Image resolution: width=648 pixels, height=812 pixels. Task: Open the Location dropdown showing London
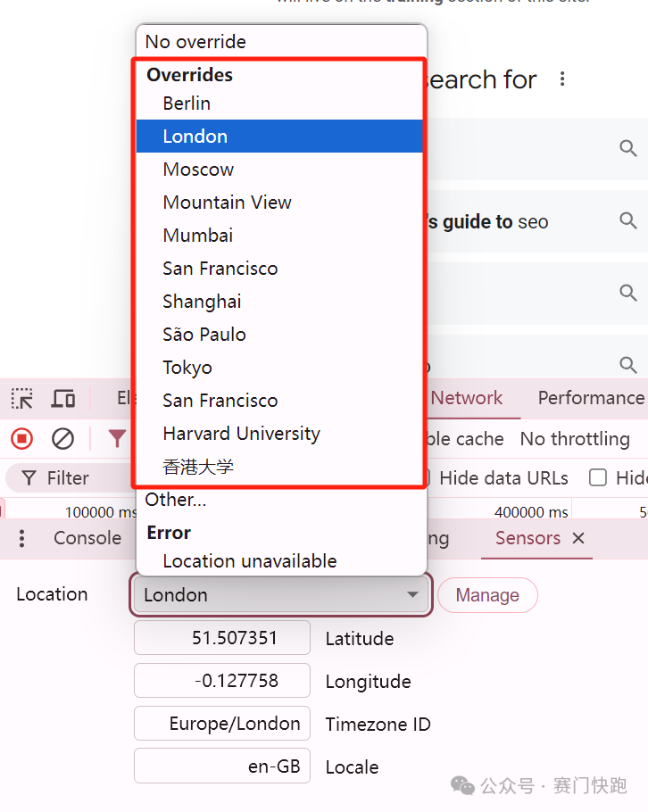click(281, 595)
